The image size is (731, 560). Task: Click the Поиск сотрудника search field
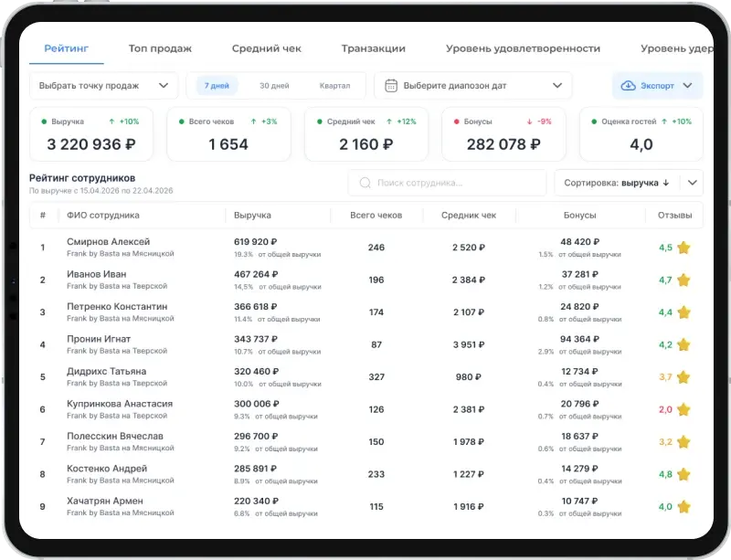point(447,183)
